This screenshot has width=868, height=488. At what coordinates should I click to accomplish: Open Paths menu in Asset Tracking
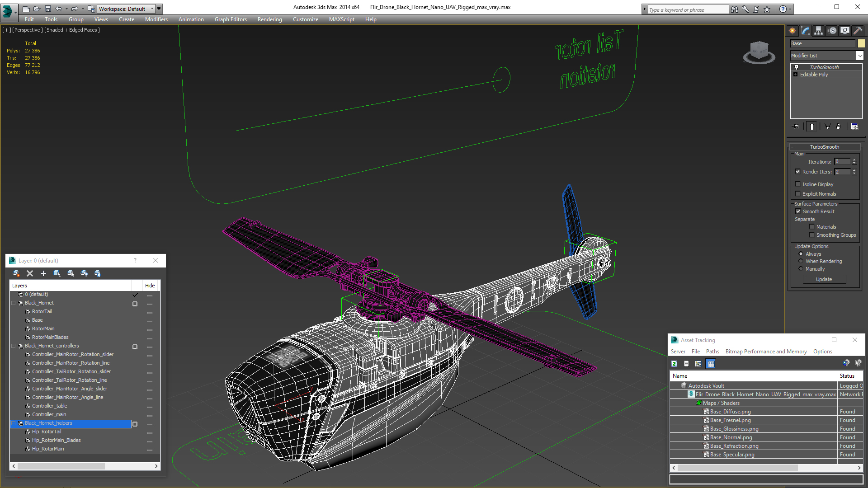[712, 352]
